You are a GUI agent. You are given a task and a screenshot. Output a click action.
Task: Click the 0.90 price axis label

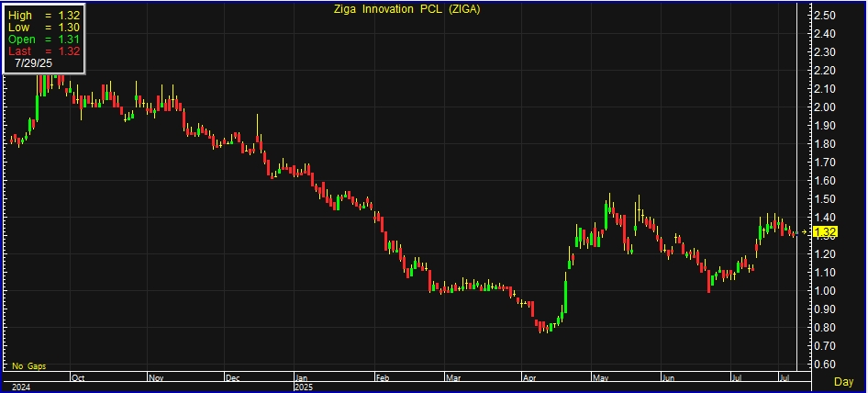click(x=825, y=309)
